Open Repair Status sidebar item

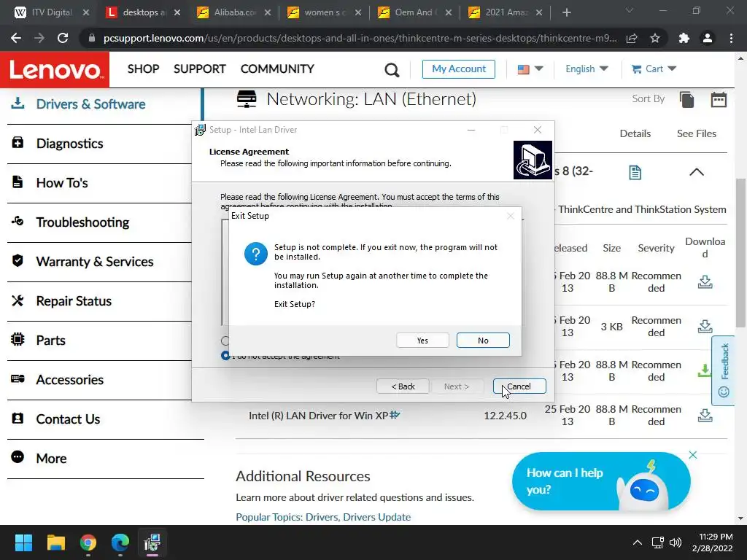(x=74, y=301)
